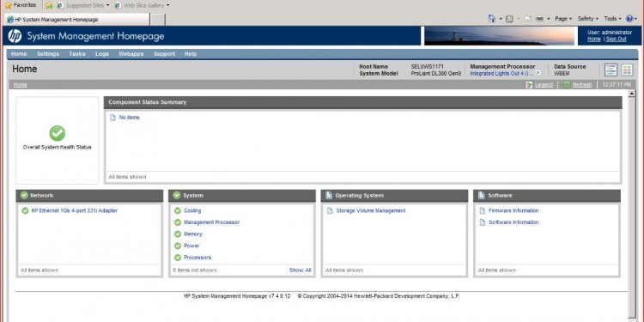The width and height of the screenshot is (644, 322).
Task: Open the Firmware Information link
Action: point(513,210)
